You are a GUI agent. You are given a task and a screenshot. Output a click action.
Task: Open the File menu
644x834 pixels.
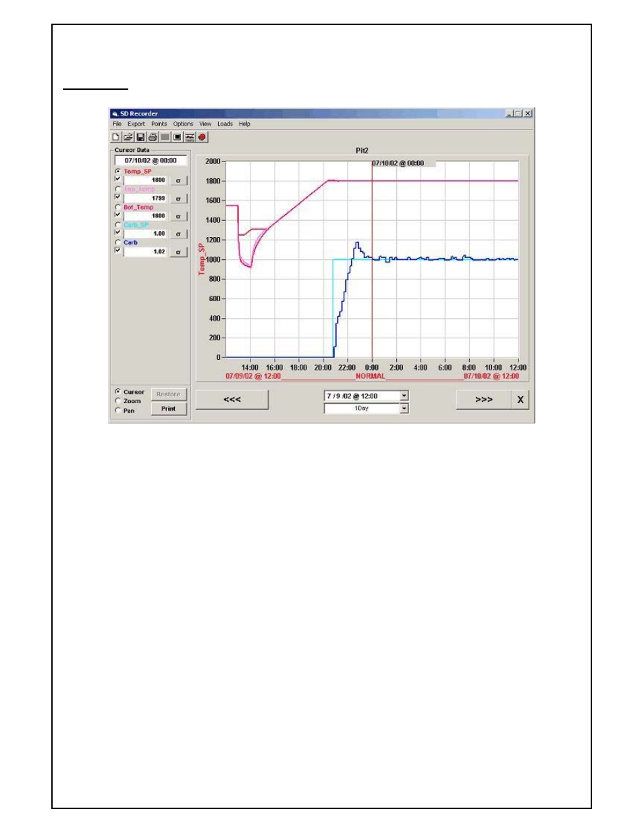pyautogui.click(x=117, y=124)
